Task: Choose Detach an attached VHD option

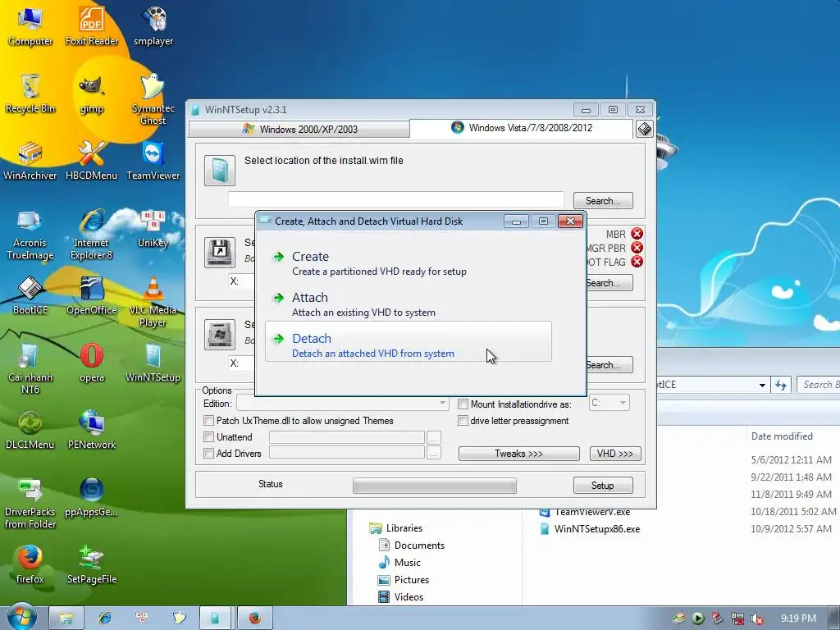Action: 409,342
